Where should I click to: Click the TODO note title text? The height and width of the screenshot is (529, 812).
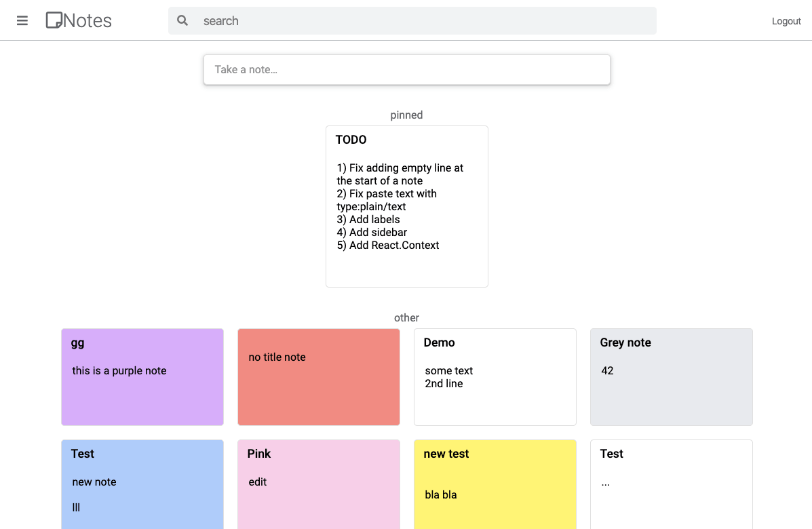click(x=351, y=139)
